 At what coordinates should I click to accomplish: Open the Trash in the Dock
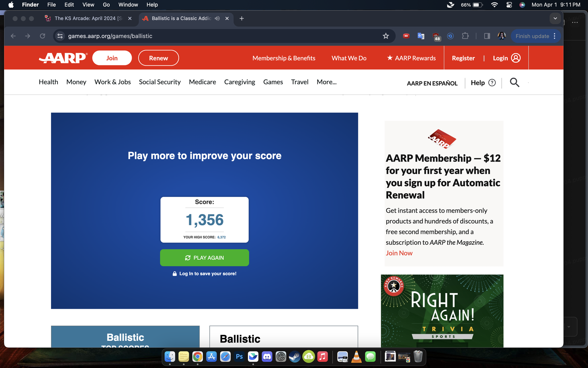point(418,357)
